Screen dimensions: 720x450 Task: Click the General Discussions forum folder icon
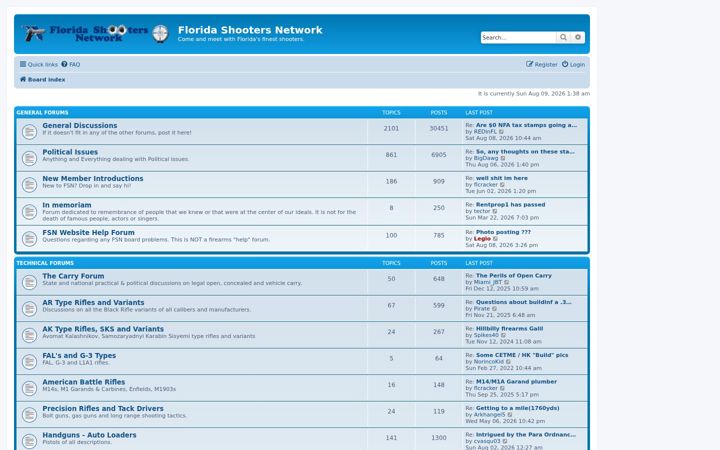29,132
